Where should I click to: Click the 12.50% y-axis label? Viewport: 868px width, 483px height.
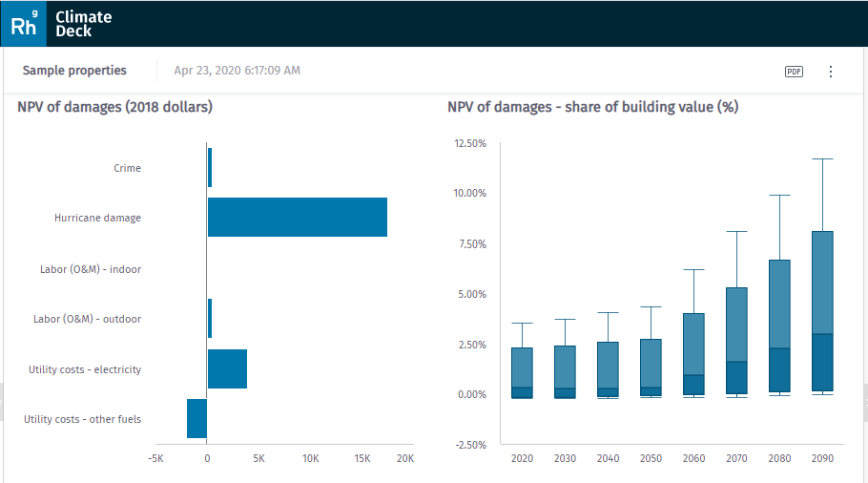pos(470,143)
